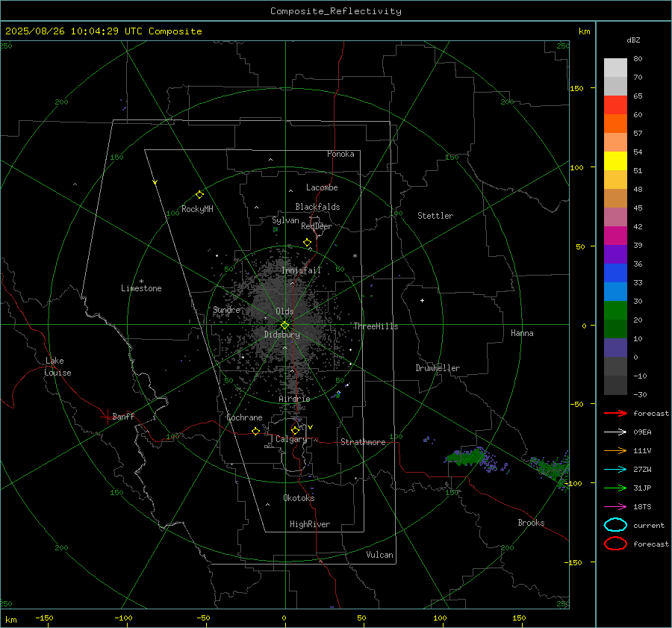
Task: Click yellow diamond marker below Cochrane
Action: pos(256,432)
